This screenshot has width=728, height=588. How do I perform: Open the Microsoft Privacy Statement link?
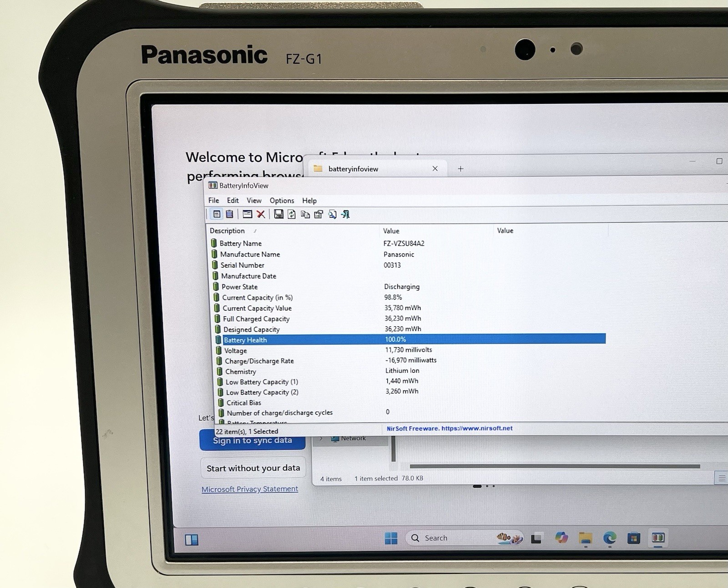point(250,489)
